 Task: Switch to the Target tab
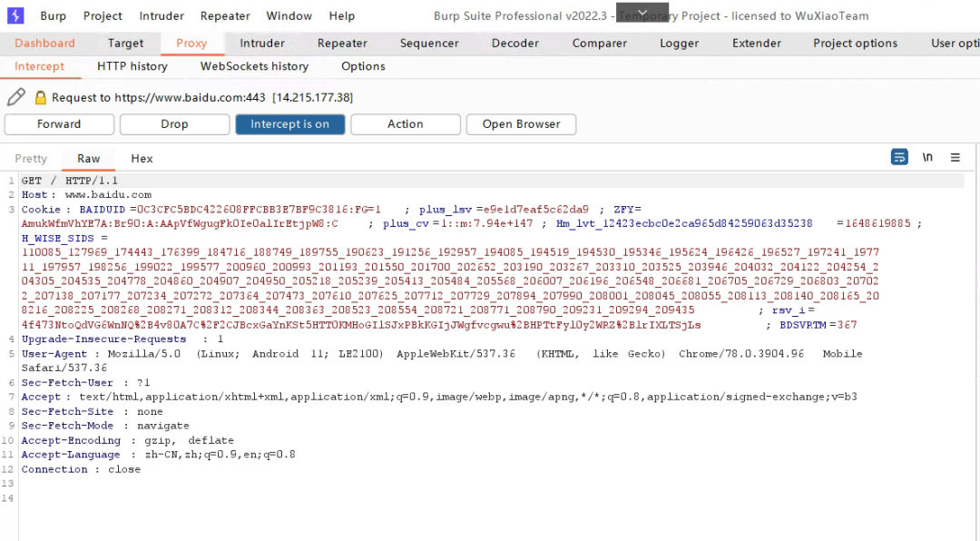[x=125, y=44]
